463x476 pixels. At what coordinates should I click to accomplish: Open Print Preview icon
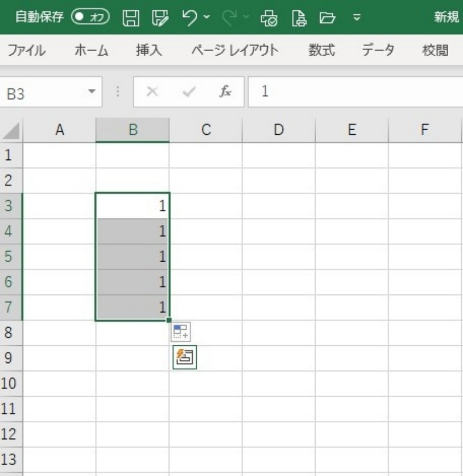(299, 18)
